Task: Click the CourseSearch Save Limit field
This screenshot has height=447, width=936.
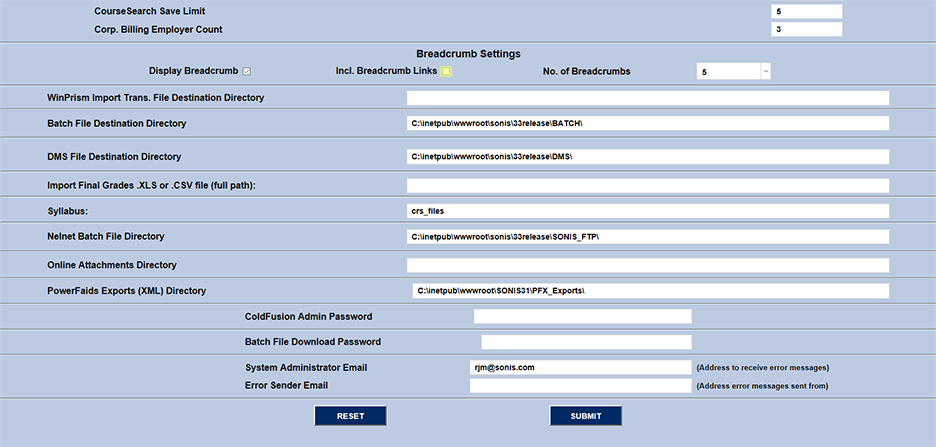Action: (806, 11)
